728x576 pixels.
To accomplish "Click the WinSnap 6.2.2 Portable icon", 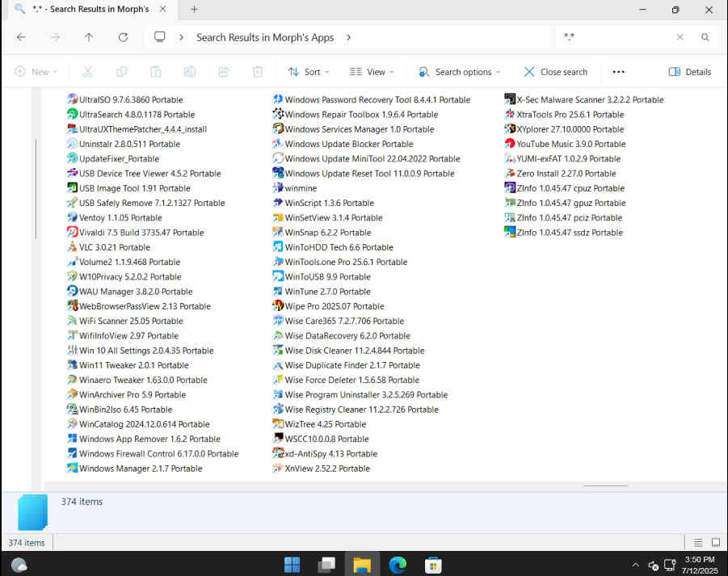I will 278,232.
